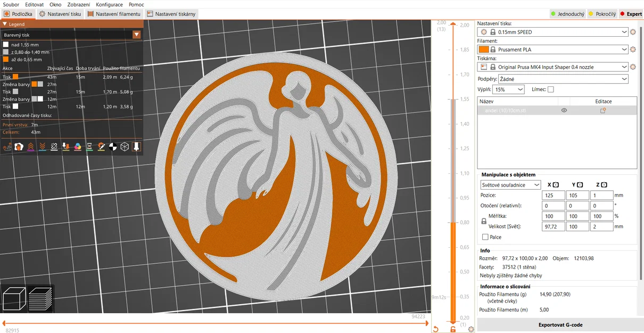Switch to Nastavení tisku tab
This screenshot has height=333, width=644.
coord(60,14)
